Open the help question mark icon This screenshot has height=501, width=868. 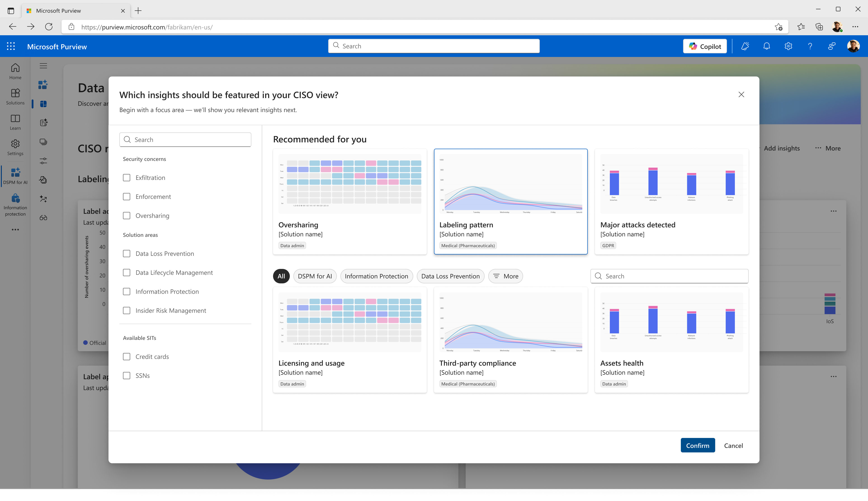click(x=810, y=46)
